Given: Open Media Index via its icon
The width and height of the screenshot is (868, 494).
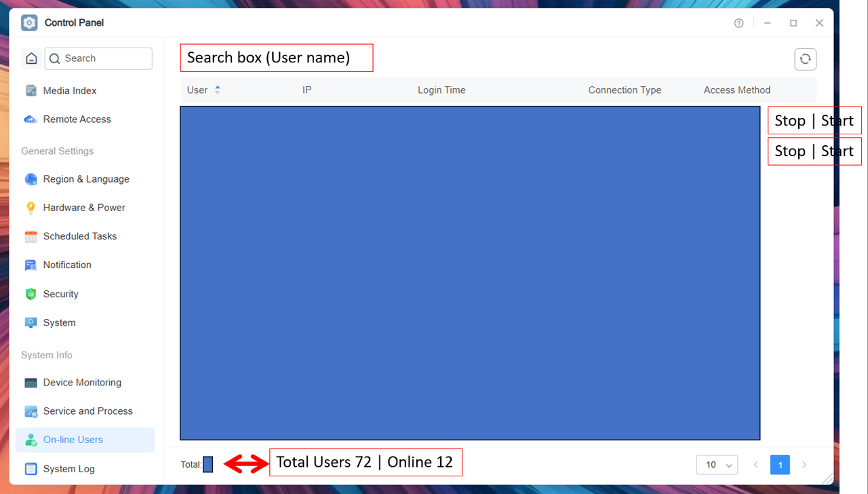Looking at the screenshot, I should click(31, 90).
